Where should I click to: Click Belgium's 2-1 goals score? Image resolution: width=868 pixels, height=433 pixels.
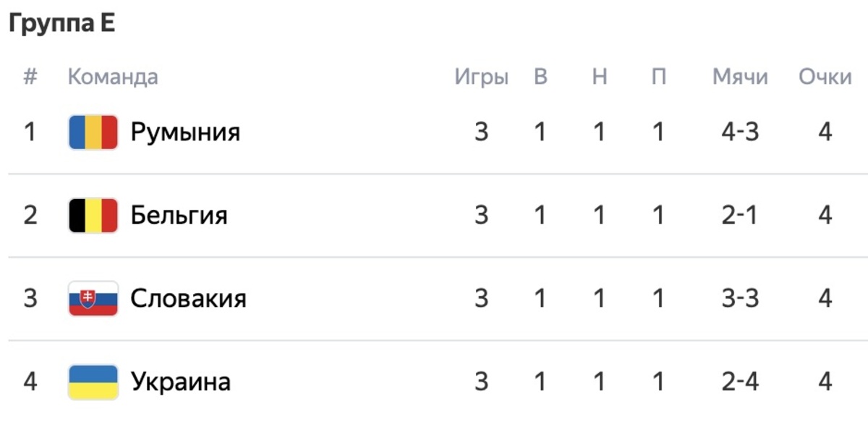tap(740, 216)
